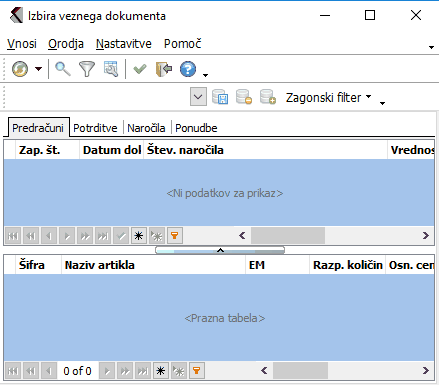
Task: Click the add filter database icon
Action: click(x=268, y=97)
